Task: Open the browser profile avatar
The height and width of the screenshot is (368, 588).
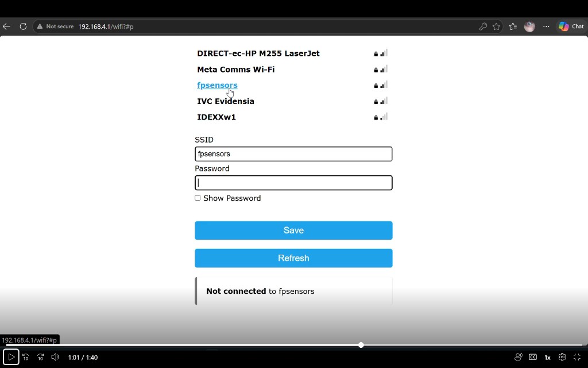Action: [529, 26]
